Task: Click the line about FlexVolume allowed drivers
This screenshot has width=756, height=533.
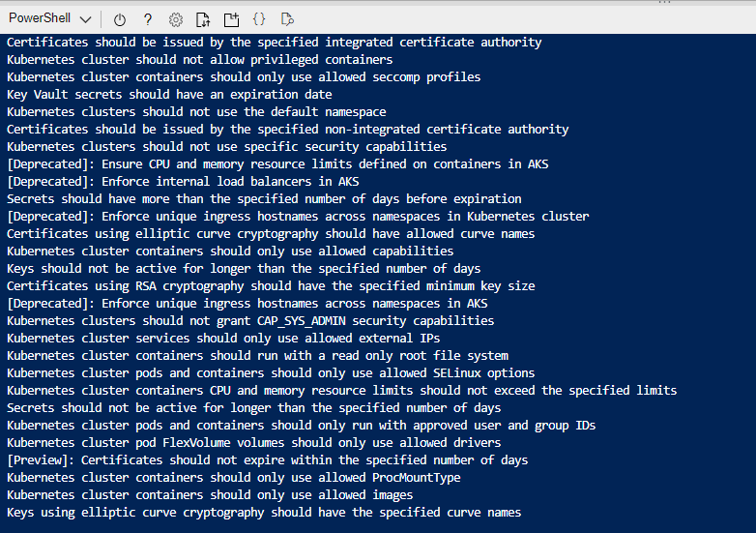Action: click(253, 443)
